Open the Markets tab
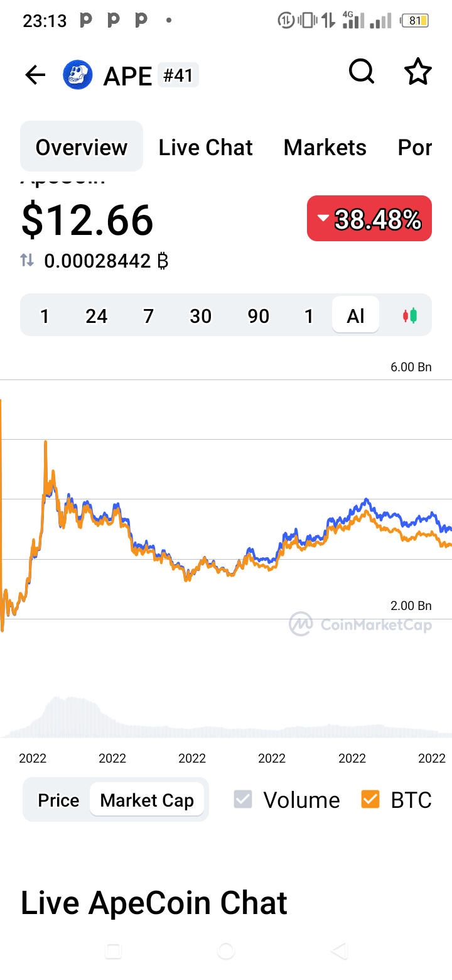Image resolution: width=452 pixels, height=980 pixels. coord(325,148)
